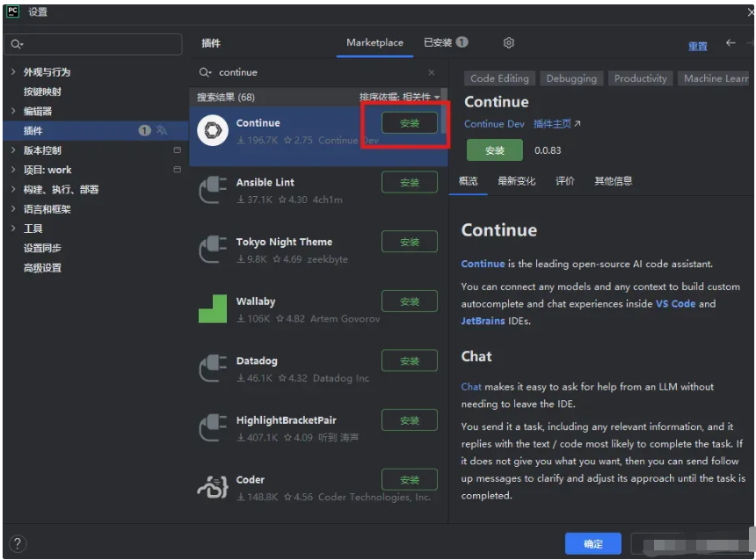The image size is (756, 560).
Task: Select the 概览 overview tab
Action: pos(468,181)
